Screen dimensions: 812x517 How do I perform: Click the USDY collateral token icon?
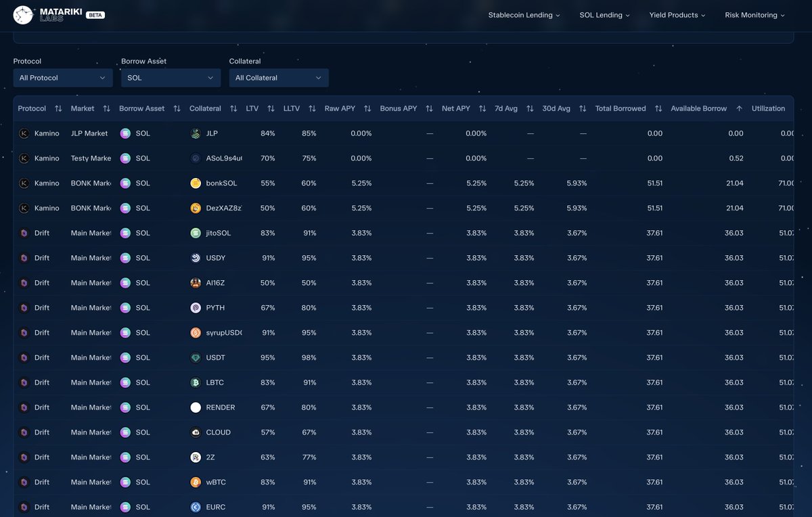pyautogui.click(x=196, y=258)
